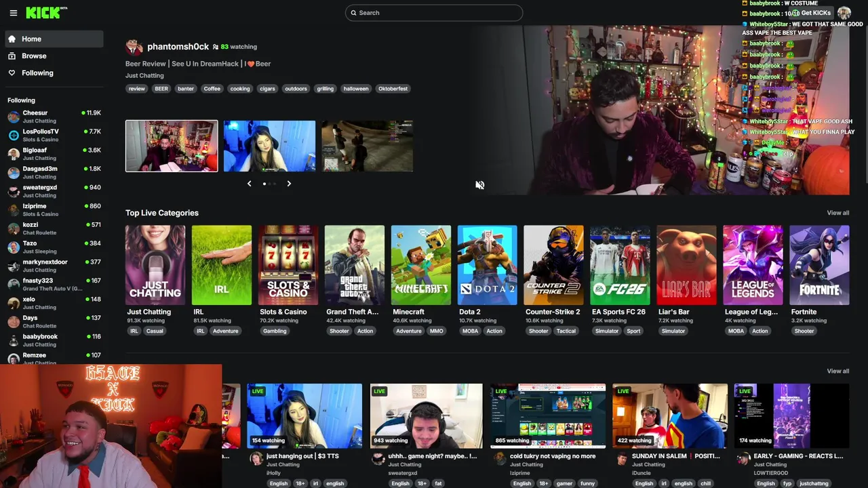Open Following in the sidebar
The image size is (868, 488).
54,73
